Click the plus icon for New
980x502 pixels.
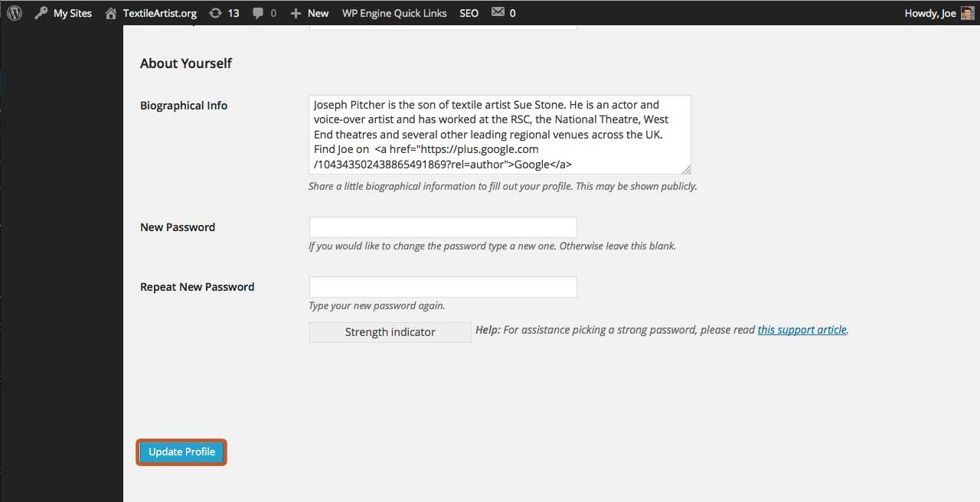click(x=296, y=13)
